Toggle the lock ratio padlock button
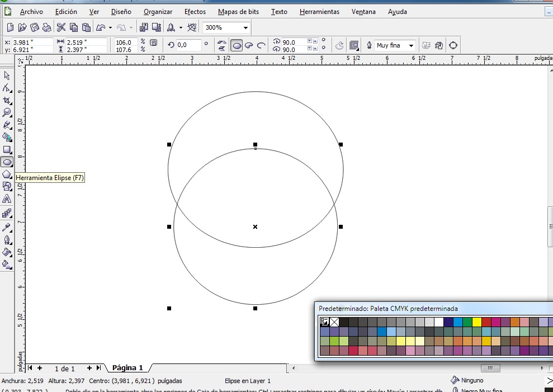553x392 pixels. 154,43
